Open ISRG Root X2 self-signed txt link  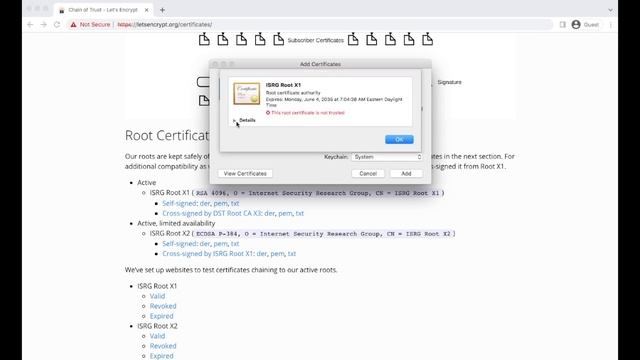pyautogui.click(x=235, y=244)
